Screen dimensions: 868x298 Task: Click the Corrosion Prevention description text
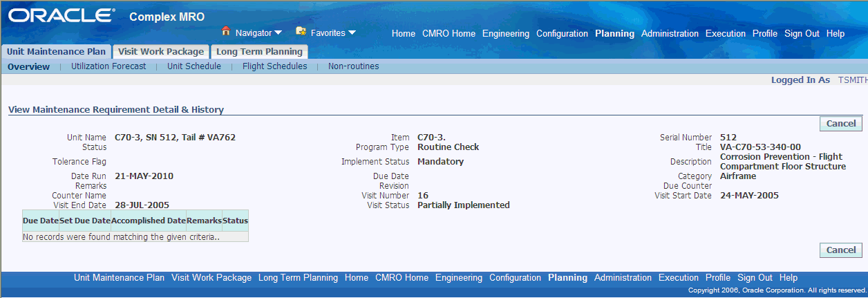(783, 162)
